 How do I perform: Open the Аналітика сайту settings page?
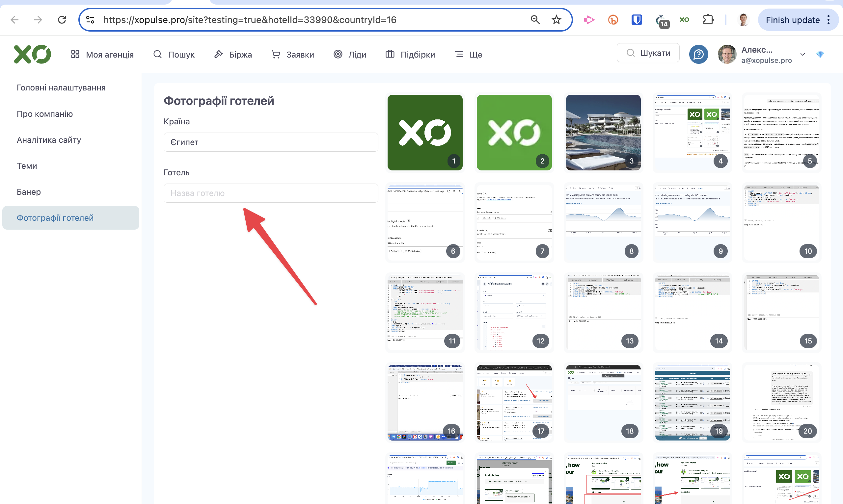(x=49, y=140)
